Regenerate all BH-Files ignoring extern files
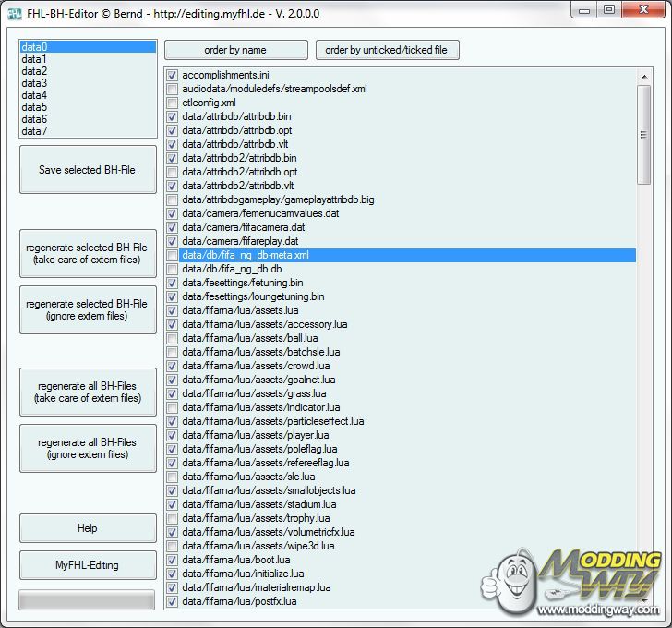Screen dimensions: 672x628 coord(88,448)
